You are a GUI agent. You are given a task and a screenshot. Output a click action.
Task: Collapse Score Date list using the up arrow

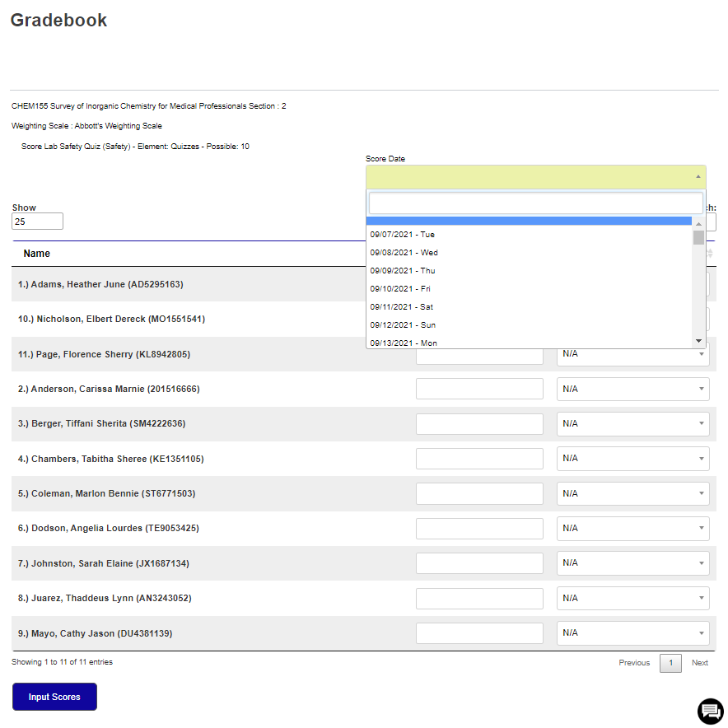tap(698, 176)
